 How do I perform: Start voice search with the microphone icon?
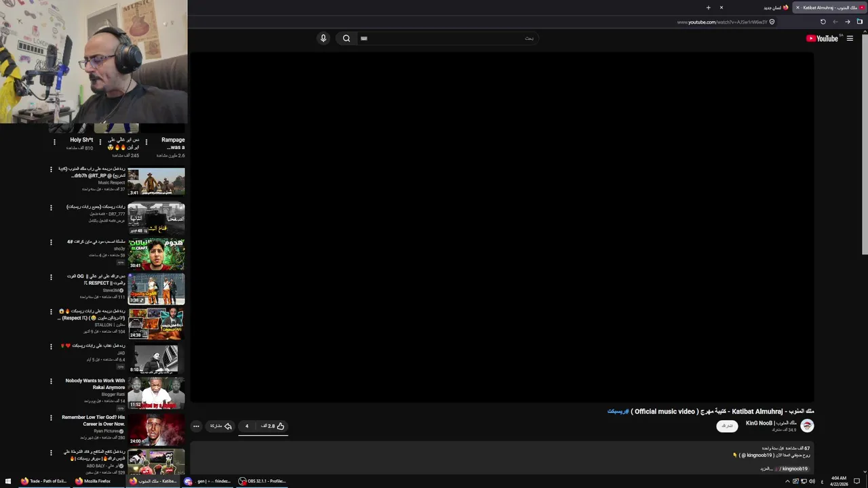pos(323,39)
